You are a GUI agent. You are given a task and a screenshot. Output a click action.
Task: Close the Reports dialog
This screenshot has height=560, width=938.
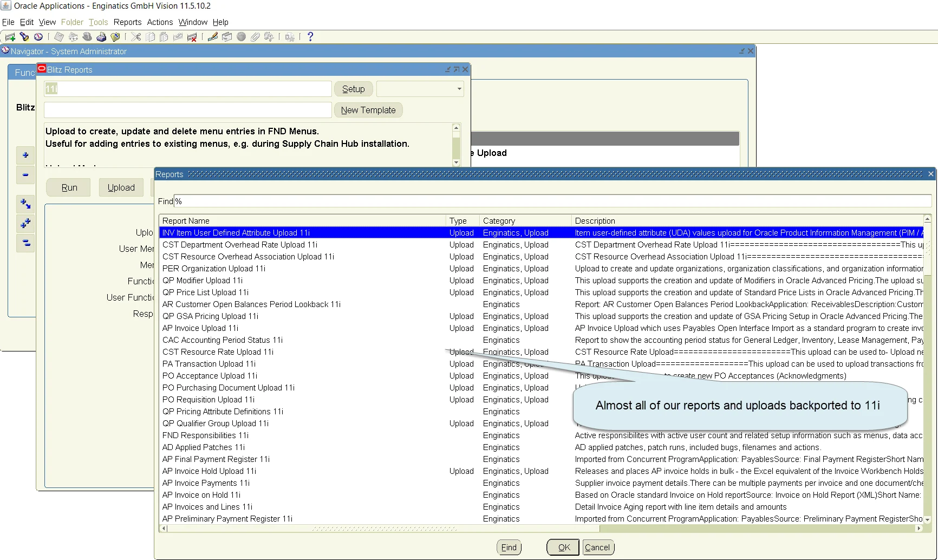[931, 174]
